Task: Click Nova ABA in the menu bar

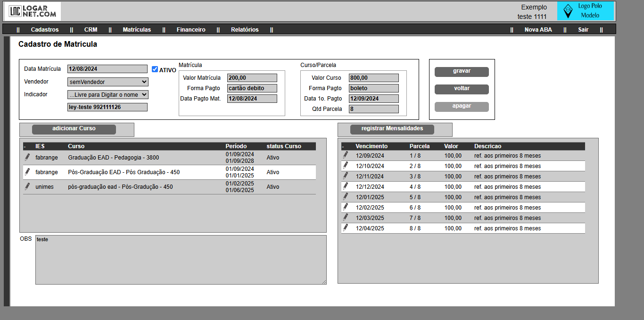Action: point(538,30)
